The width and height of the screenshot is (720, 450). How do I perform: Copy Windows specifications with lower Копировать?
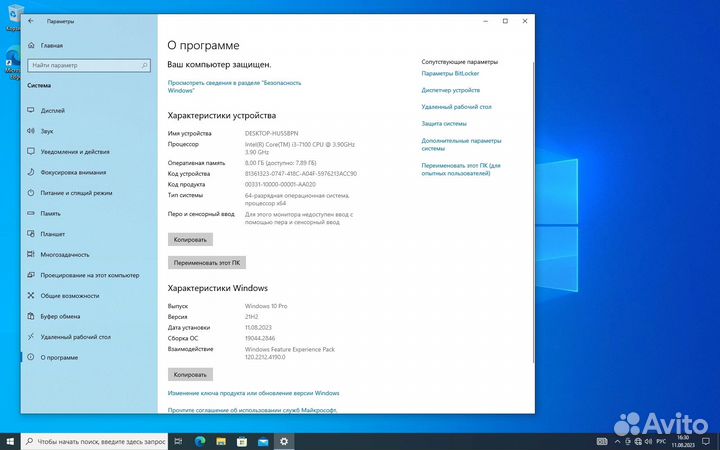[190, 375]
